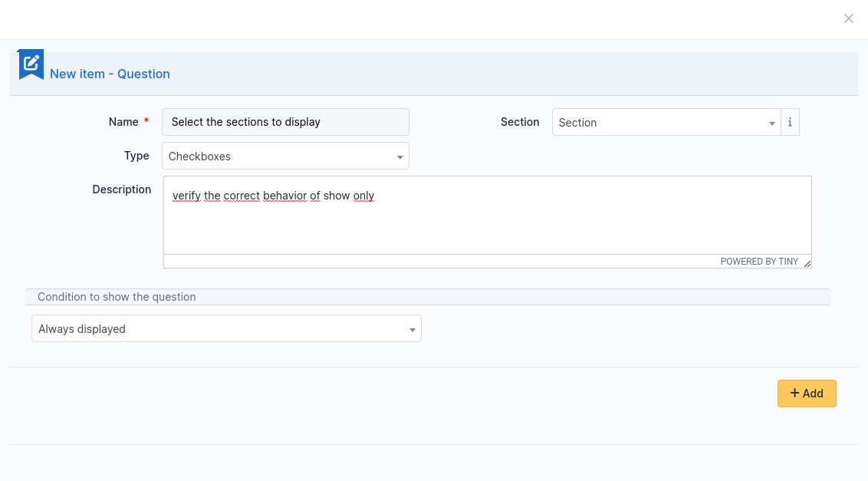Open the Type dropdown showing Checkboxes
Image resolution: width=868 pixels, height=481 pixels.
point(284,155)
